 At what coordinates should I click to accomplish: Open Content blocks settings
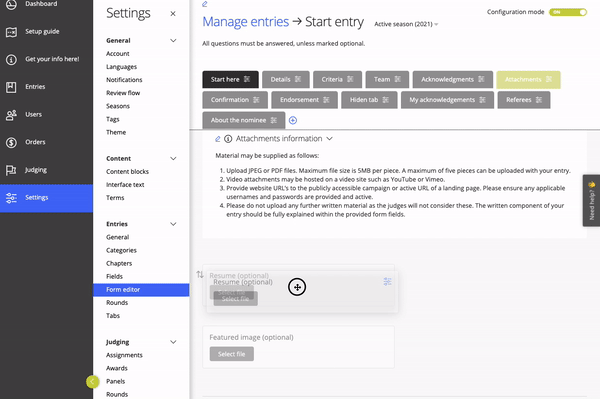127,171
